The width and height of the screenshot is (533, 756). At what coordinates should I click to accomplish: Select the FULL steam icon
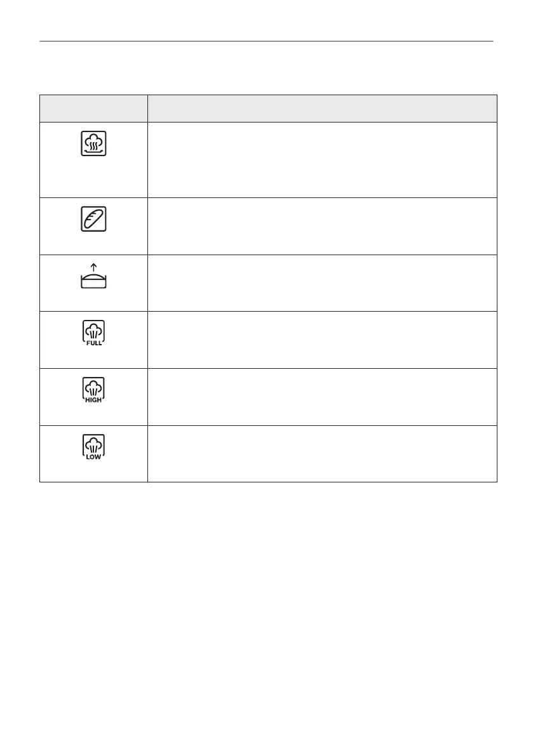coord(93,333)
